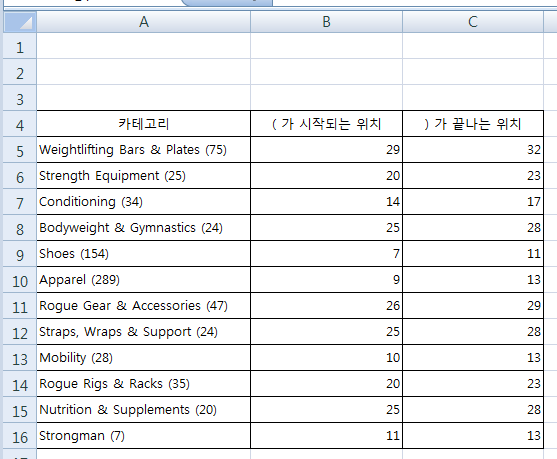Click the '( 가 시작되는 위치' header cell
This screenshot has height=459, width=557.
(326, 124)
